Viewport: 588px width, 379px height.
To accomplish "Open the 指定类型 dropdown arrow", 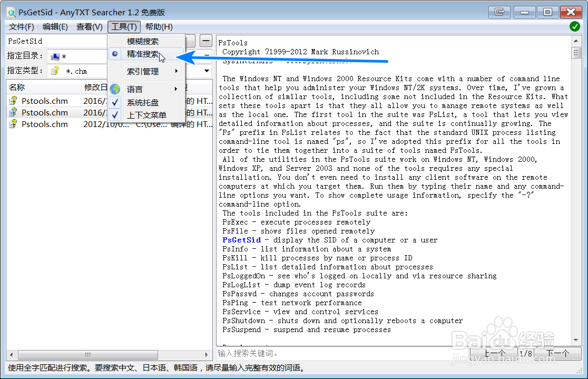I will click(207, 71).
